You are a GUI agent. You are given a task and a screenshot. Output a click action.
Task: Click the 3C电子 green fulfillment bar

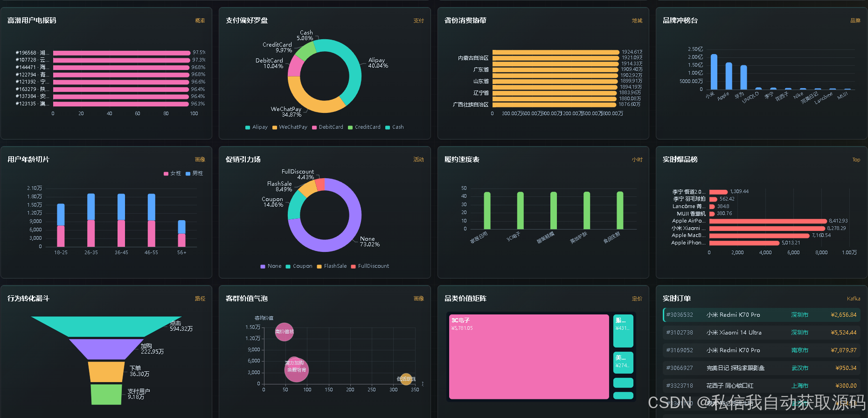pos(520,210)
